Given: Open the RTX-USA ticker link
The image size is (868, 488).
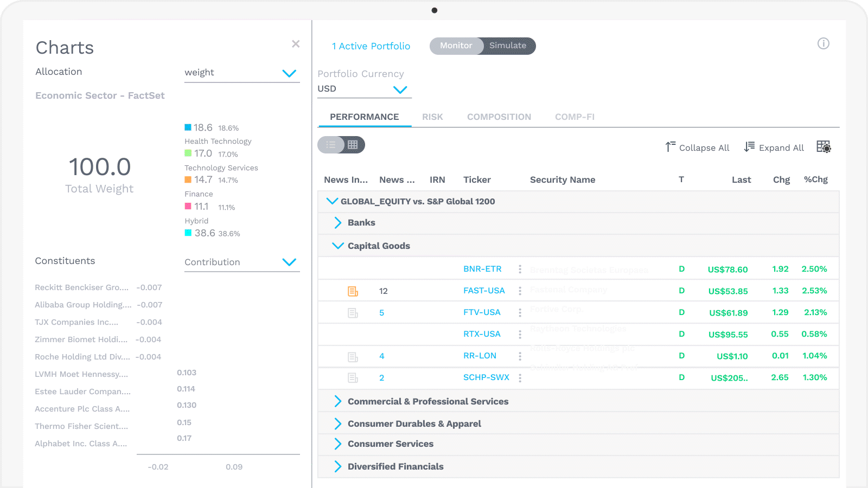Looking at the screenshot, I should pos(482,334).
